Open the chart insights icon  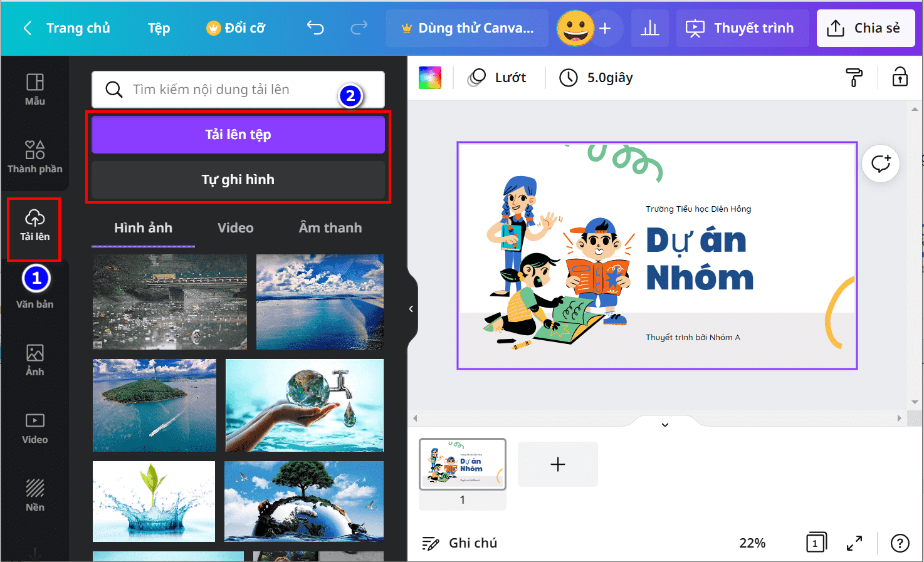click(x=650, y=28)
